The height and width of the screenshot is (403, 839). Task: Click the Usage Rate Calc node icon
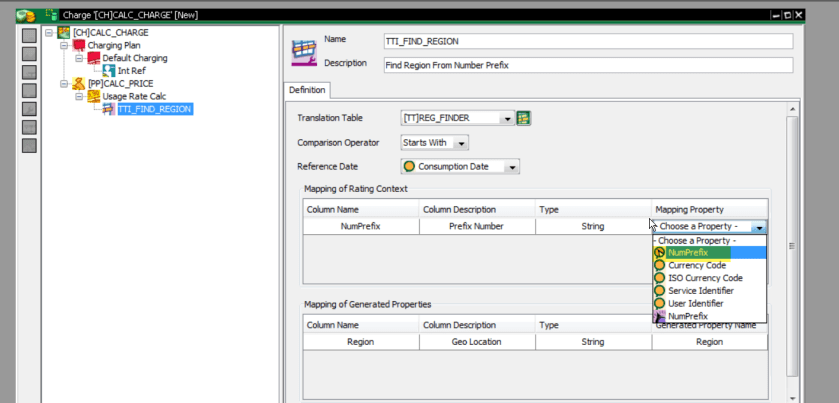tap(94, 96)
